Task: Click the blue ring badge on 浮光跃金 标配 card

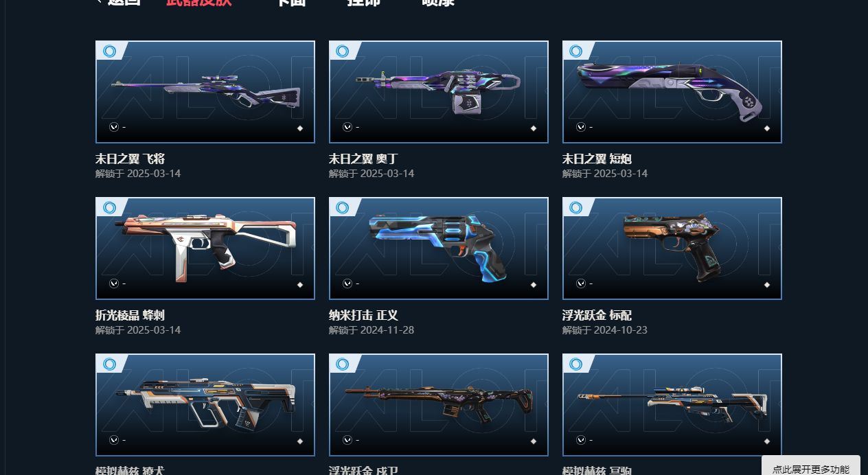Action: 576,207
